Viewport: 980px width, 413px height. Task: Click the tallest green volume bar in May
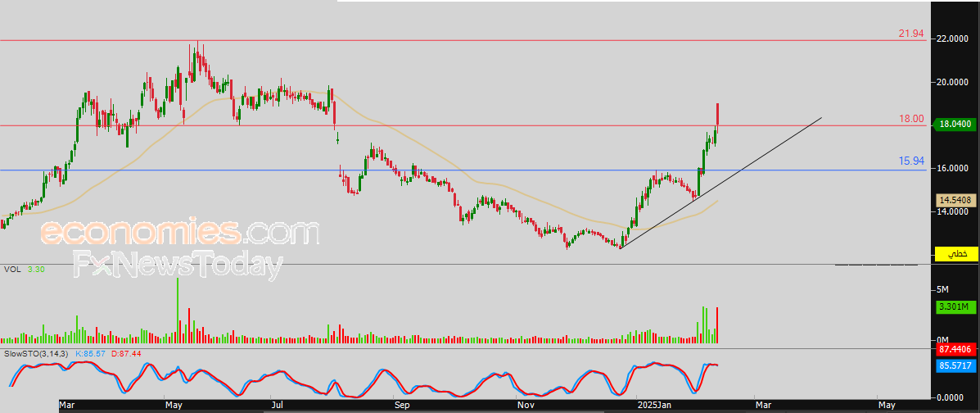(178, 311)
